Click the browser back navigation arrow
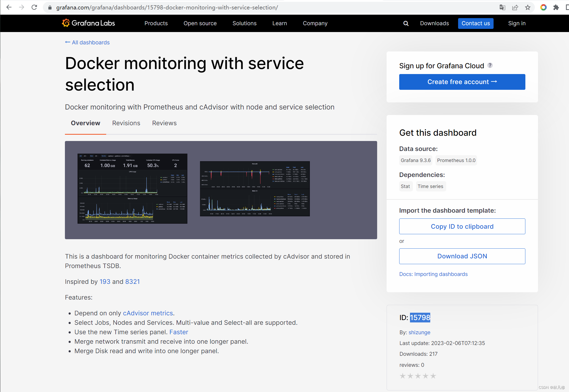Viewport: 569px width, 392px height. [x=9, y=7]
